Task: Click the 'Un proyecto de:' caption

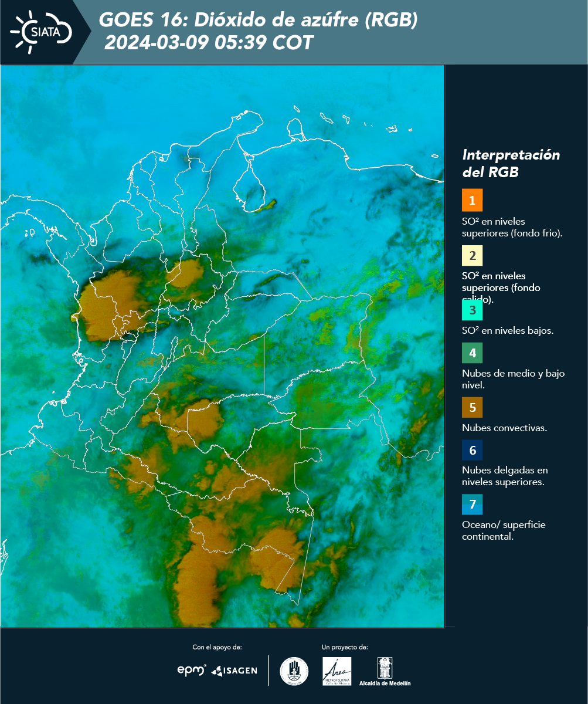Action: point(345,647)
